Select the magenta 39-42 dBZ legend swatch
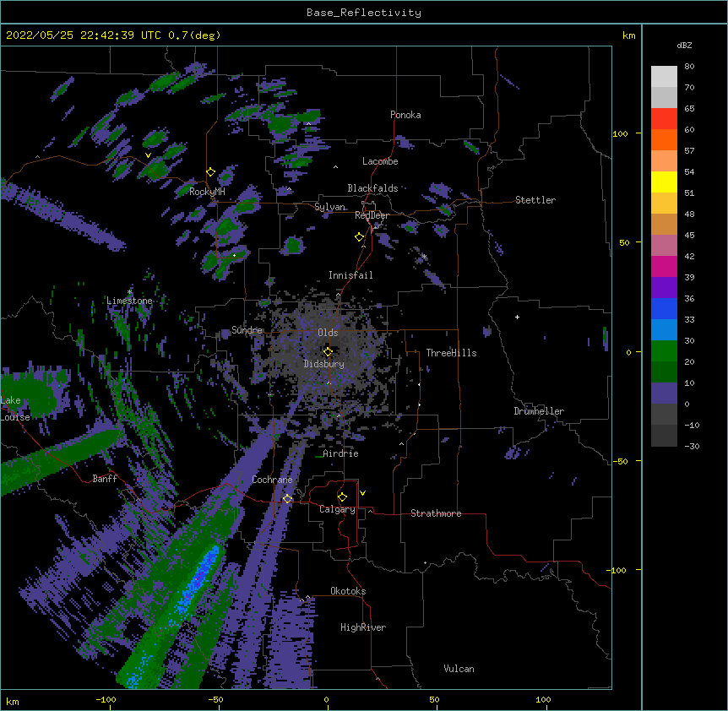 [x=664, y=266]
